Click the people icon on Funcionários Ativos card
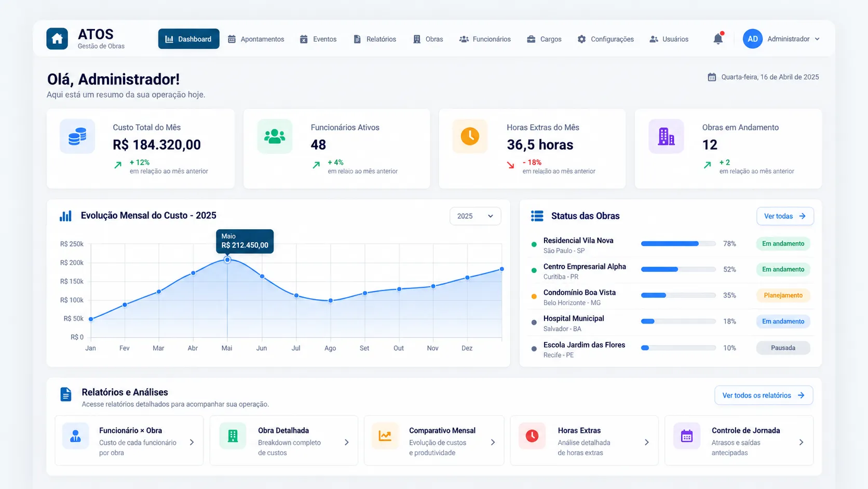The image size is (868, 489). [275, 136]
